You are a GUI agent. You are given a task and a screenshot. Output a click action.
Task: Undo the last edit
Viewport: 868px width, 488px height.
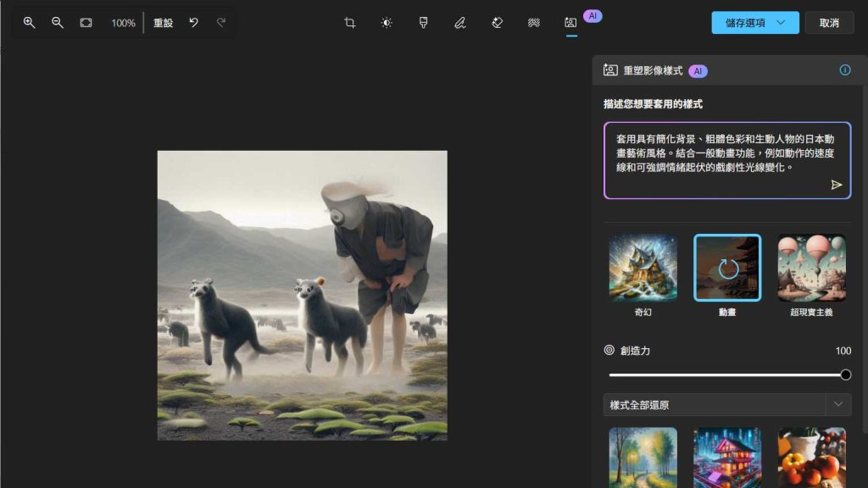(x=193, y=23)
